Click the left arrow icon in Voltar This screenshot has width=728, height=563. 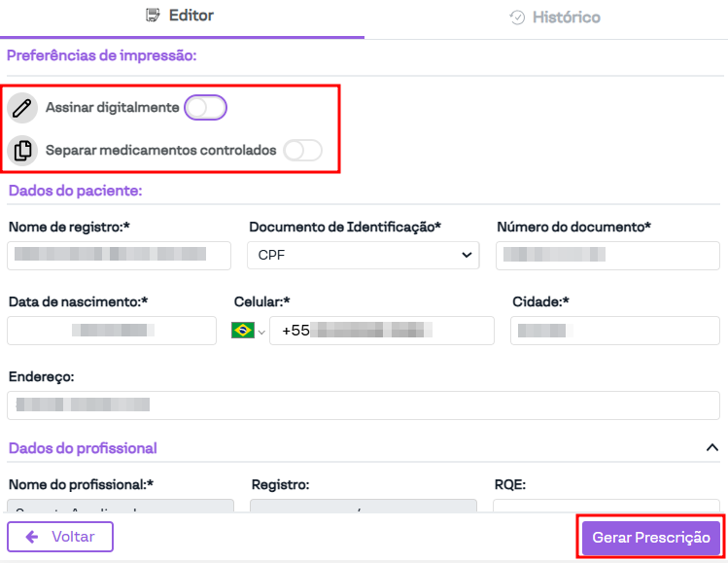32,537
